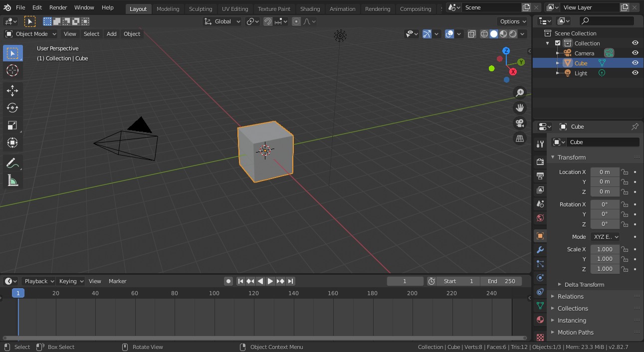Toggle the snap magnet button
Viewport: 644px width, 352px height.
coord(268,21)
